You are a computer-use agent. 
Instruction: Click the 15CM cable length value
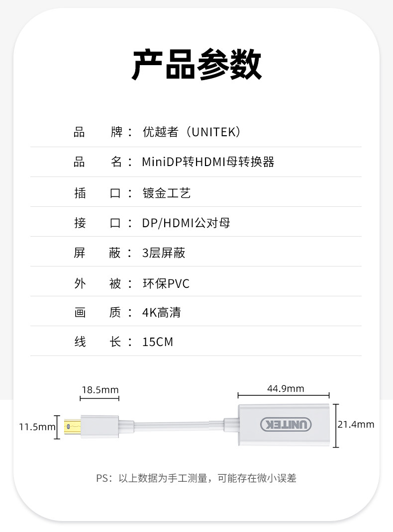158,342
